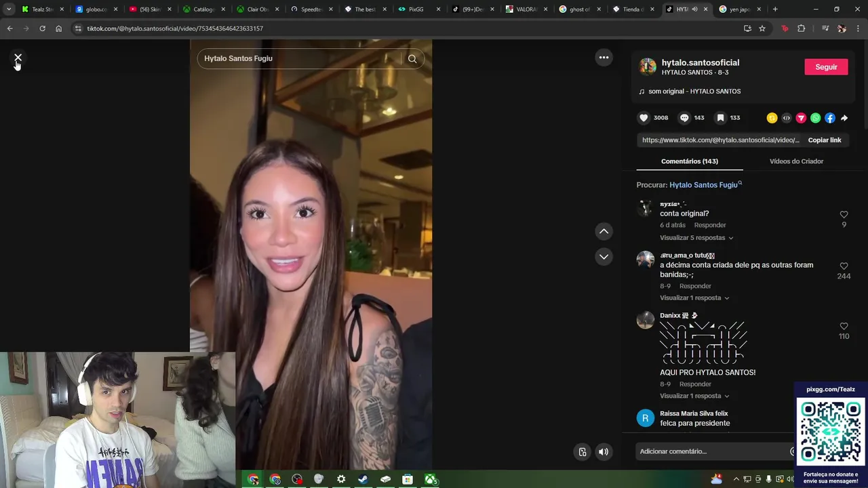Share video via WhatsApp icon
Image resolution: width=868 pixels, height=488 pixels.
(815, 118)
